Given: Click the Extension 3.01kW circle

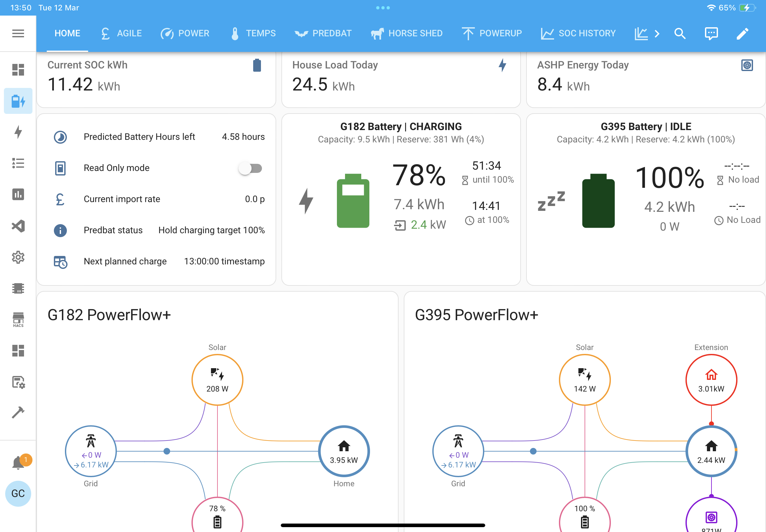Looking at the screenshot, I should click(x=711, y=380).
